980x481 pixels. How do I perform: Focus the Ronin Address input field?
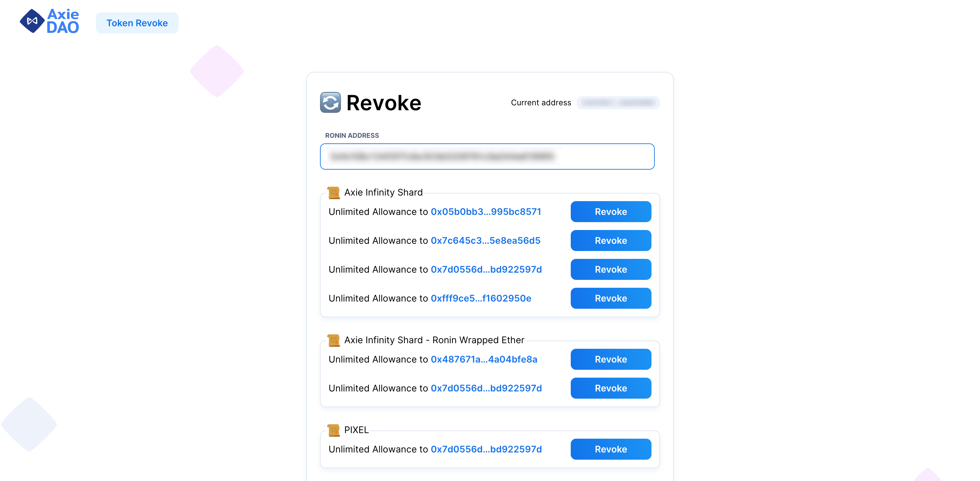pos(487,156)
